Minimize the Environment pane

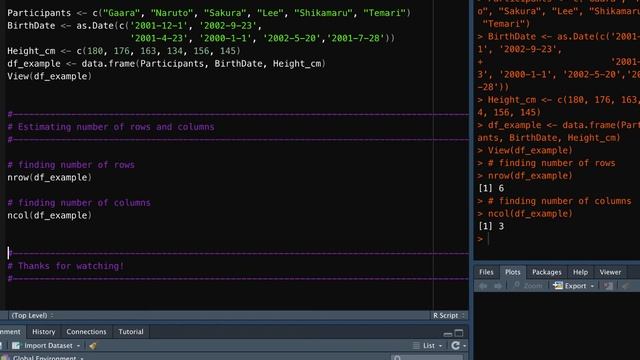448,333
